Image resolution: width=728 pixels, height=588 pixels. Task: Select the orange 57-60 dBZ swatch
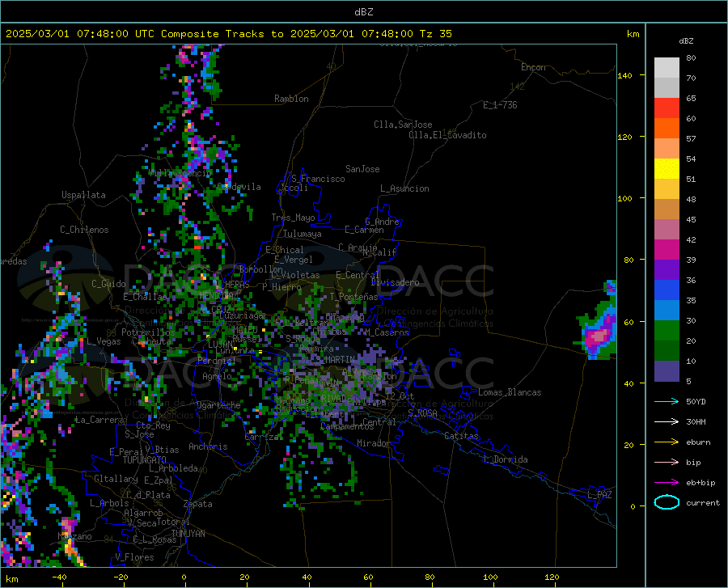[667, 129]
